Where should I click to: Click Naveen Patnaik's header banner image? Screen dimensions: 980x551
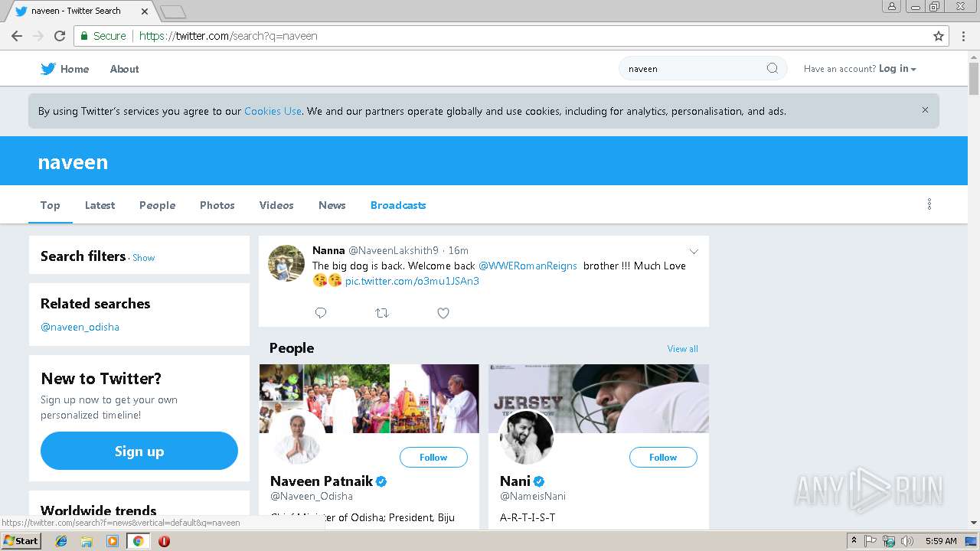pos(369,398)
